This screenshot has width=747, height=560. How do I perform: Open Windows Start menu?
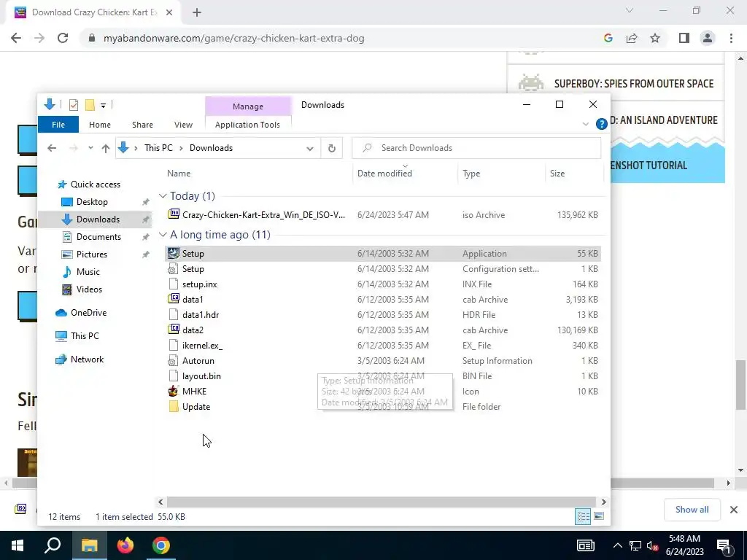click(x=18, y=545)
